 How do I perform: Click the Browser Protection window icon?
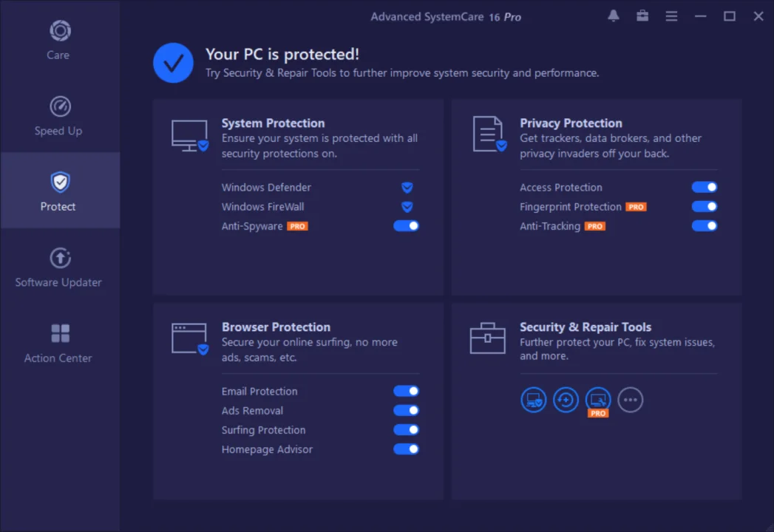(190, 339)
